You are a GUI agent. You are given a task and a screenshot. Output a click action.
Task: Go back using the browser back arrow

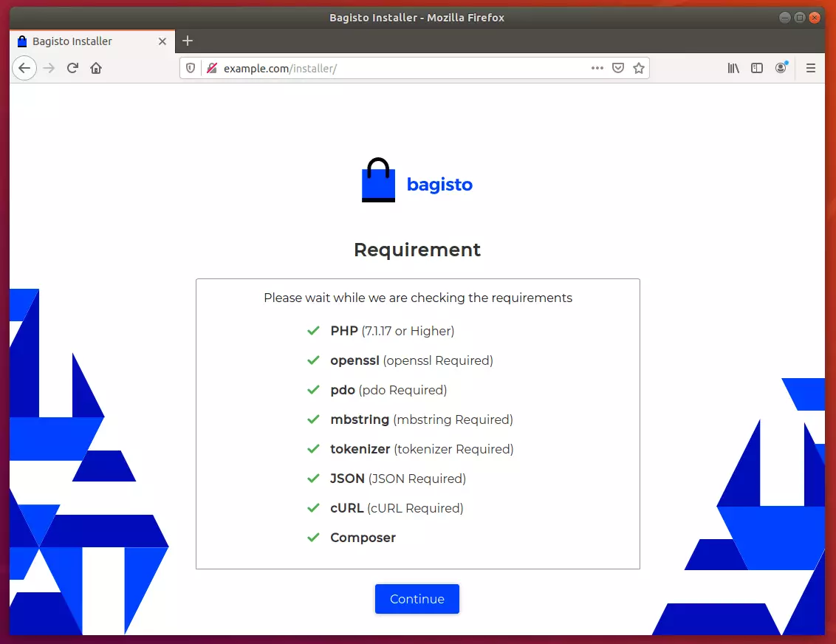pos(24,68)
